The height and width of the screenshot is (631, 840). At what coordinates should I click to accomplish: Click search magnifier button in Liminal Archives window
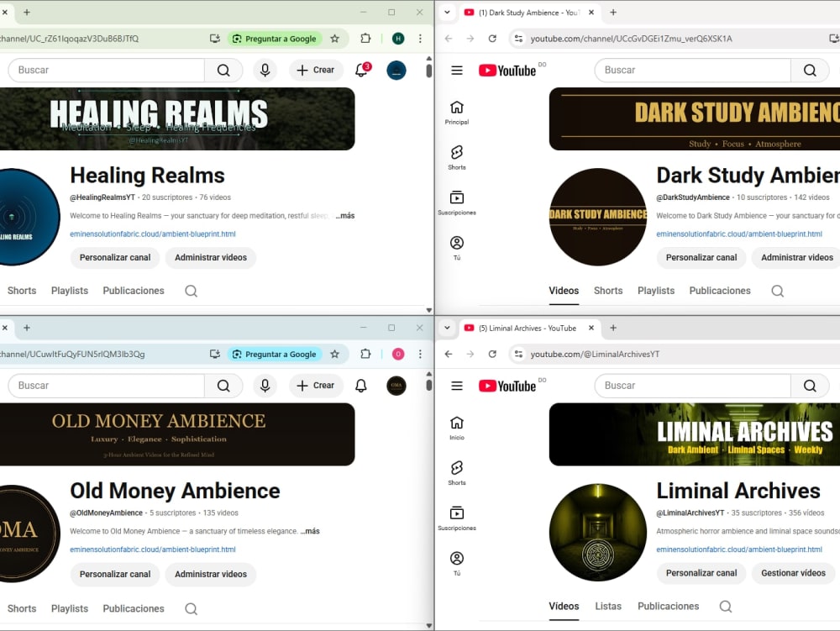coord(810,386)
